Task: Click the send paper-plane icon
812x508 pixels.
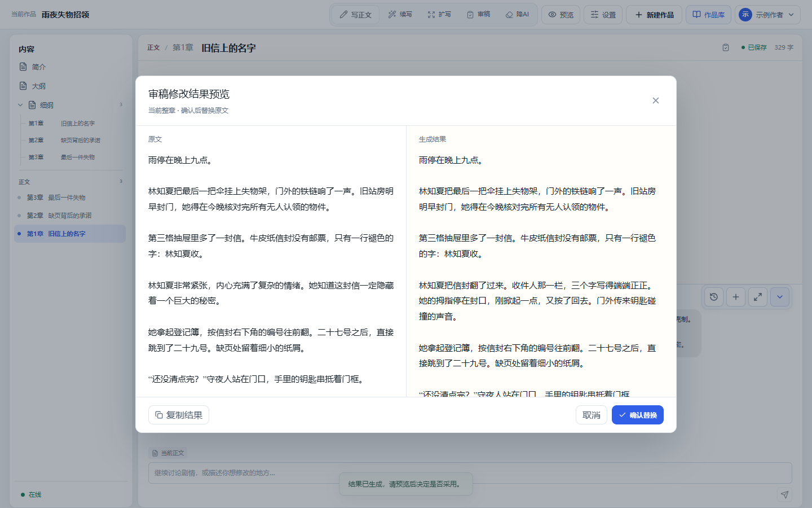Action: click(784, 494)
